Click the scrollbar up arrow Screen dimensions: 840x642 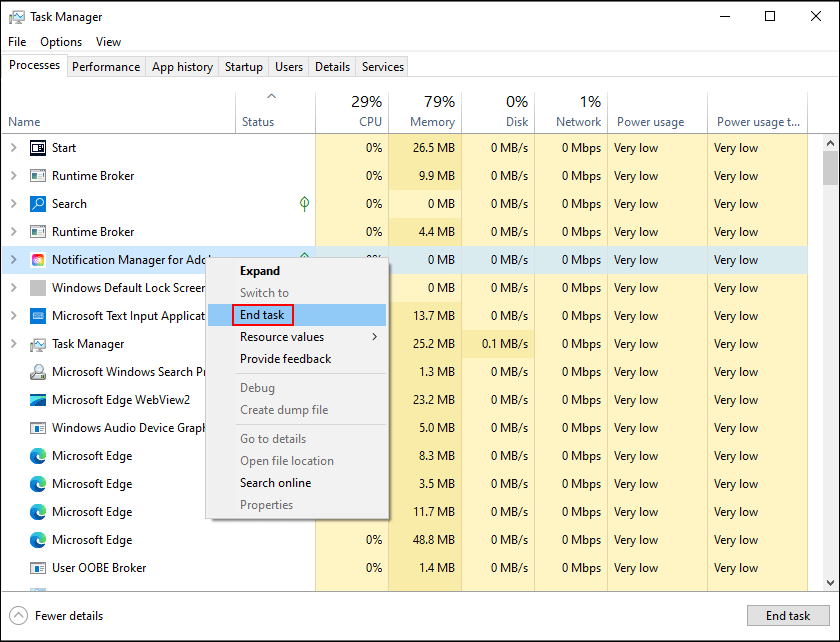[x=830, y=143]
